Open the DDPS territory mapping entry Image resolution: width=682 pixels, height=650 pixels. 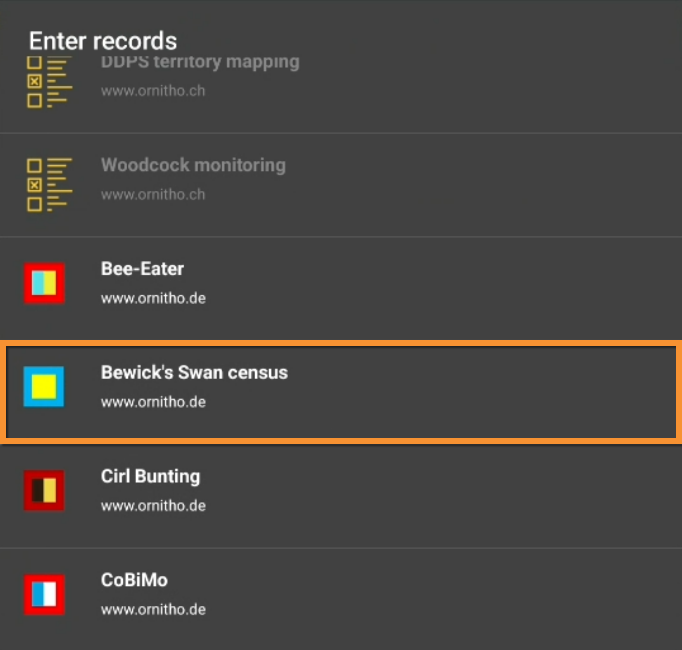coord(200,63)
